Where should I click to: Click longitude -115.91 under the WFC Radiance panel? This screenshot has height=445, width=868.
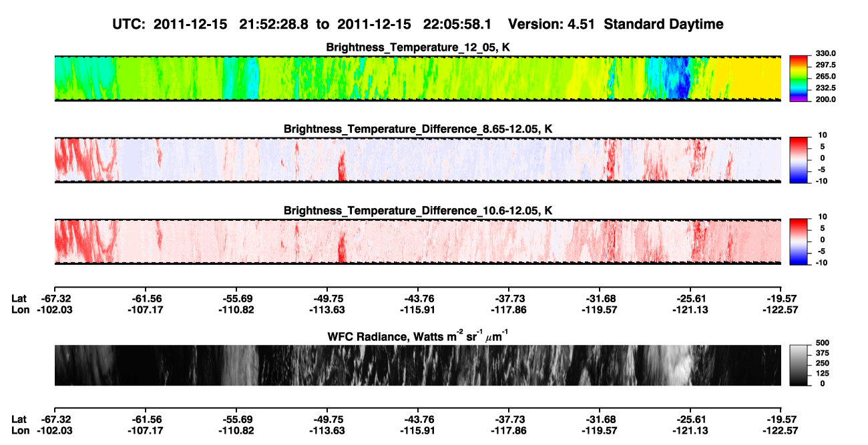tap(418, 431)
